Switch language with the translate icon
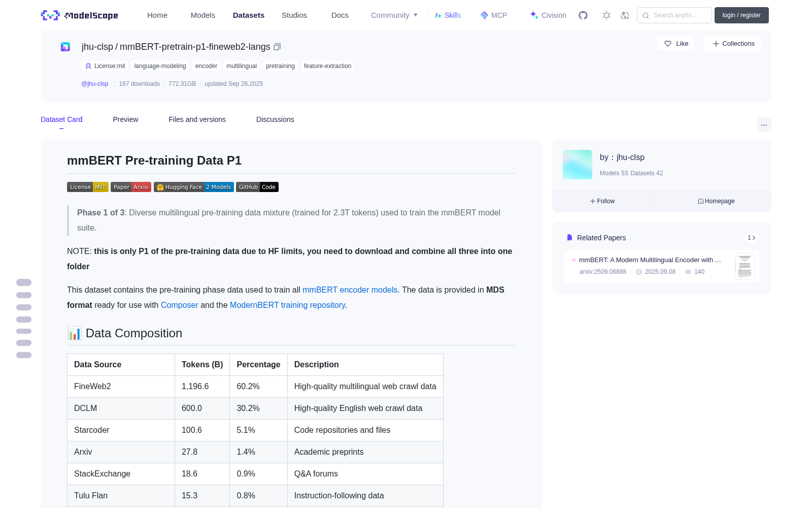Screen dimensions: 812x508 pos(625,15)
